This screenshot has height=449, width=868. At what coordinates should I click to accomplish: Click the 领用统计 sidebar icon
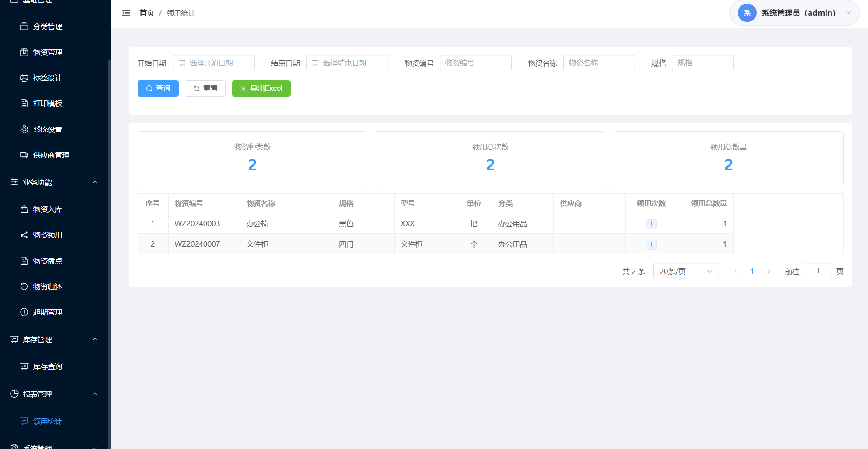click(24, 421)
